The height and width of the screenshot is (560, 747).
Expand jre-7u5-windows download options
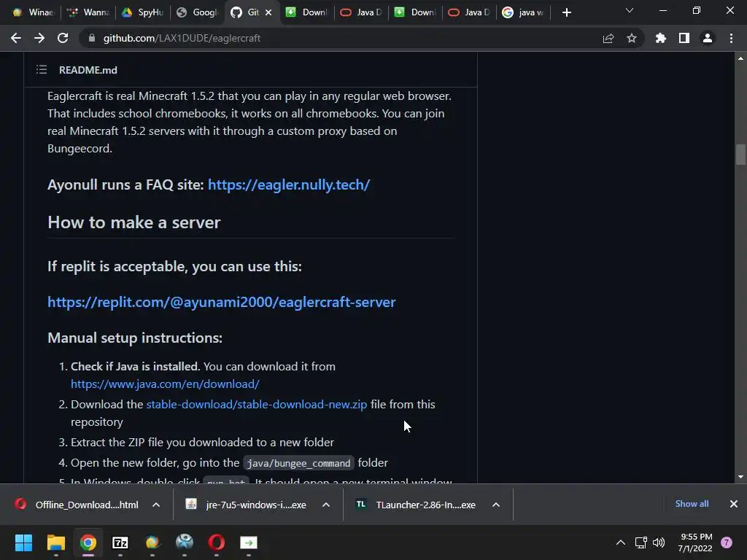pos(326,505)
